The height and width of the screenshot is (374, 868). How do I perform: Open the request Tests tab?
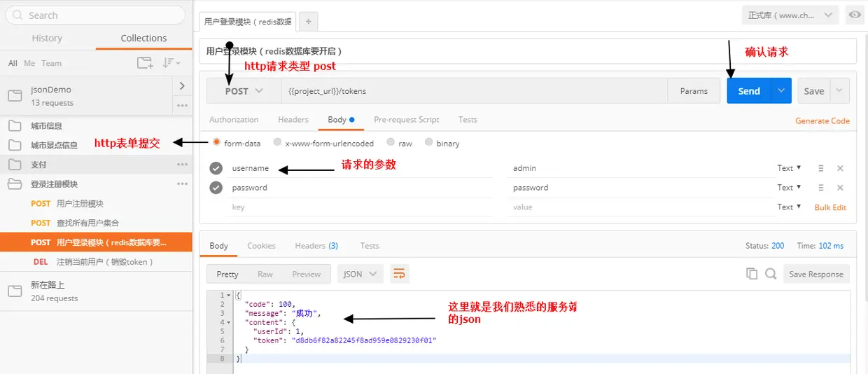click(x=468, y=120)
